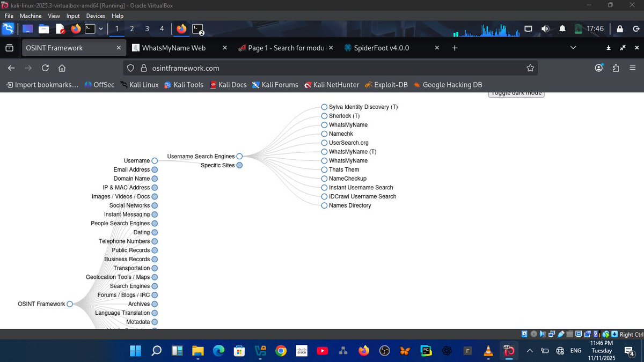Image resolution: width=644 pixels, height=362 pixels.
Task: Open the Sherlock (T) link
Action: [x=344, y=116]
